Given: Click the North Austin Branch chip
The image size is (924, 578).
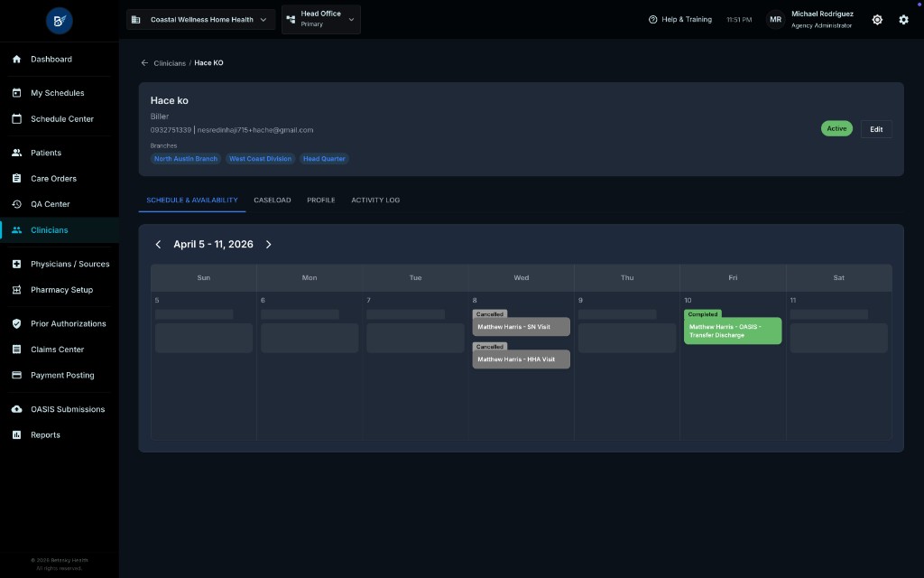Looking at the screenshot, I should coord(186,159).
